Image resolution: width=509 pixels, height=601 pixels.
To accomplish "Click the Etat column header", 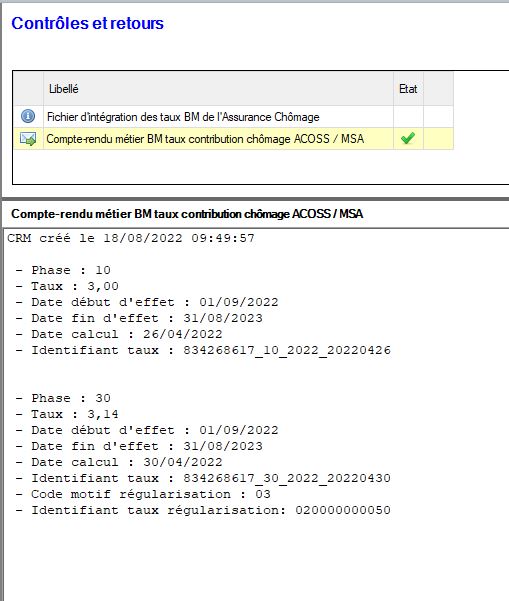I will pos(408,89).
